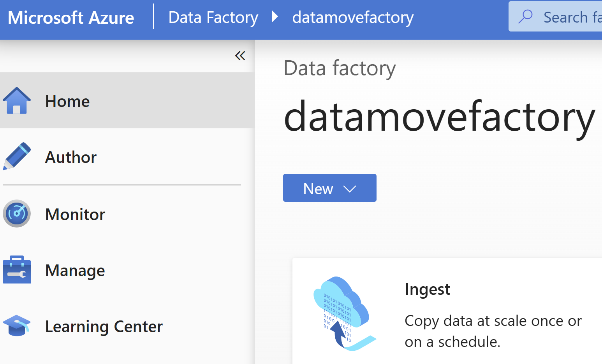Switch to Author section label
Image resolution: width=602 pixels, height=364 pixels.
(x=71, y=157)
